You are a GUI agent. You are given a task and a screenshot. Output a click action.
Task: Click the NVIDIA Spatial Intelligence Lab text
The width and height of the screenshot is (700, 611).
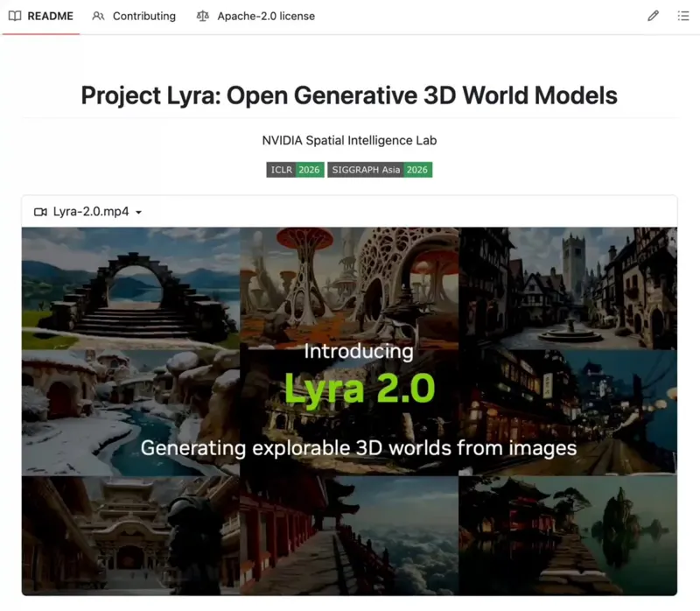coord(349,140)
